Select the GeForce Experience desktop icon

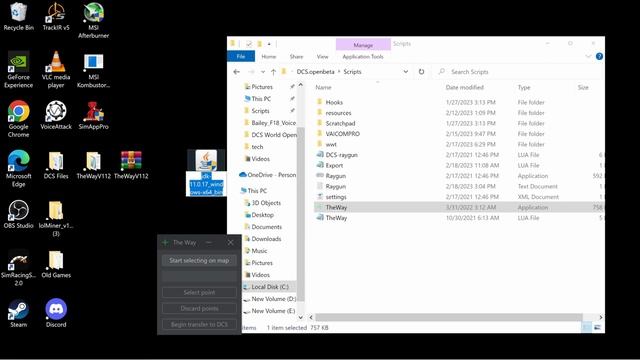point(18,70)
